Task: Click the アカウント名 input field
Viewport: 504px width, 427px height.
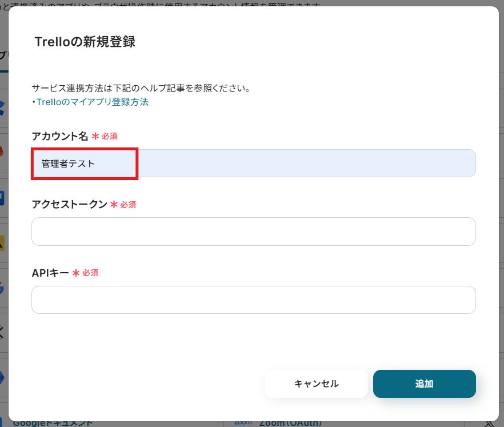Action: point(254,163)
